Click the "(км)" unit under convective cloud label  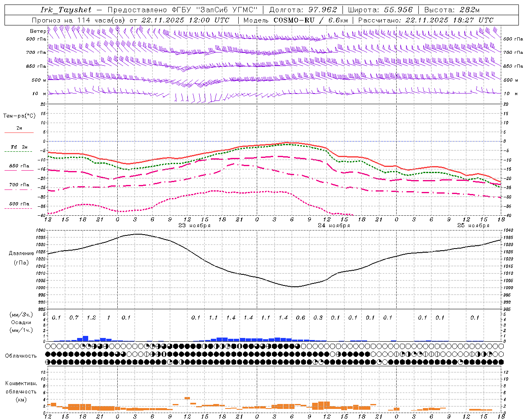[x=21, y=399]
